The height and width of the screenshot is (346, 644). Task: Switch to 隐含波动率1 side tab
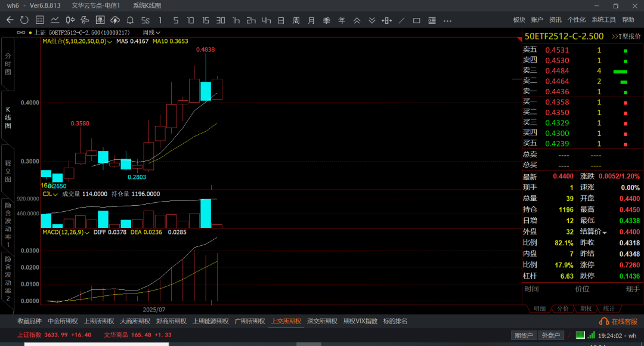[8, 224]
